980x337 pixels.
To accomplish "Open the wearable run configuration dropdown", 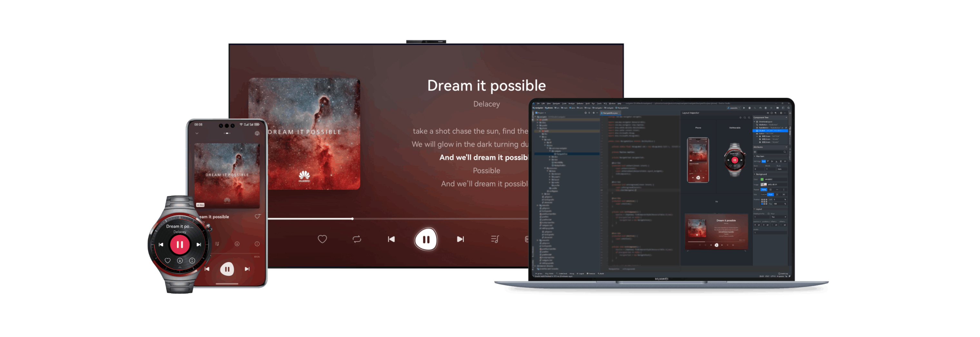I will (734, 108).
